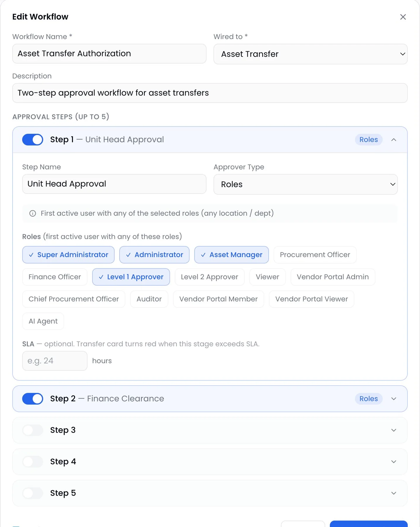Screen dimensions: 420x527
Task: Expand Step 2 with its chevron
Action: 394,399
